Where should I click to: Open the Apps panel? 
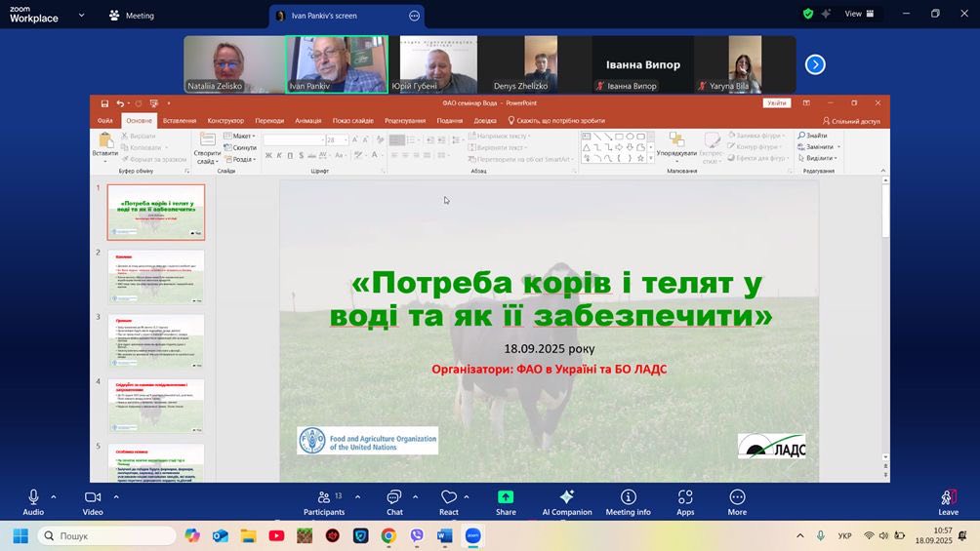click(x=685, y=501)
